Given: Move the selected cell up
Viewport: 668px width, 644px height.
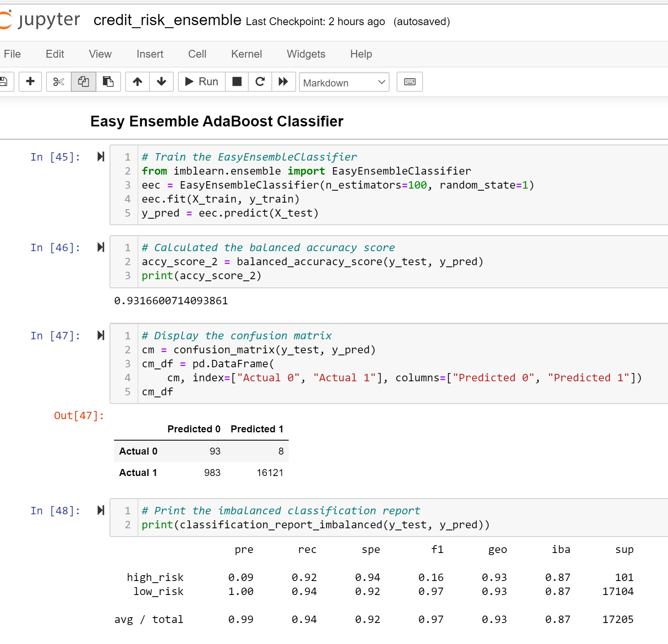Looking at the screenshot, I should tap(137, 82).
